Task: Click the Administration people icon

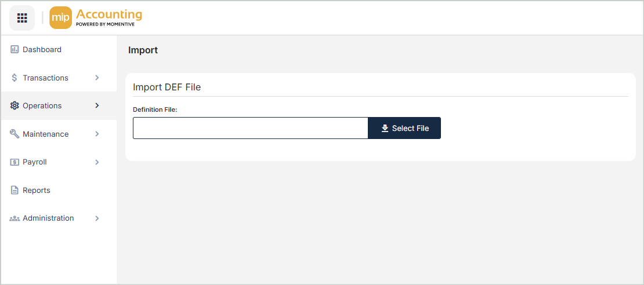Action: tap(15, 218)
